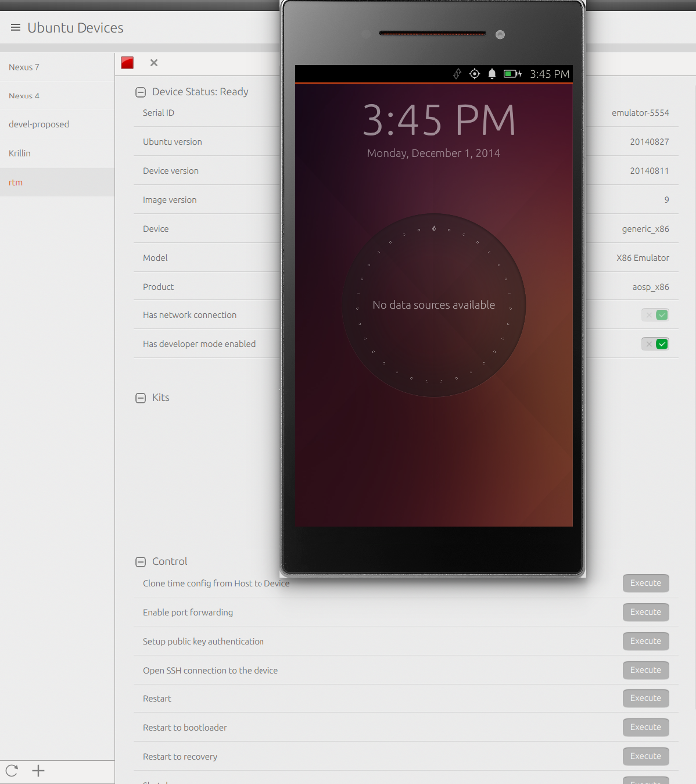696x784 pixels.
Task: Open the Ubuntu Devices hamburger menu
Action: tap(16, 28)
